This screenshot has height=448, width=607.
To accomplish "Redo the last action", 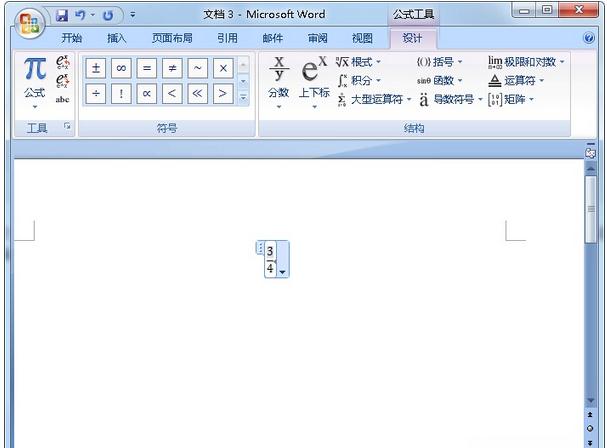I will [108, 15].
